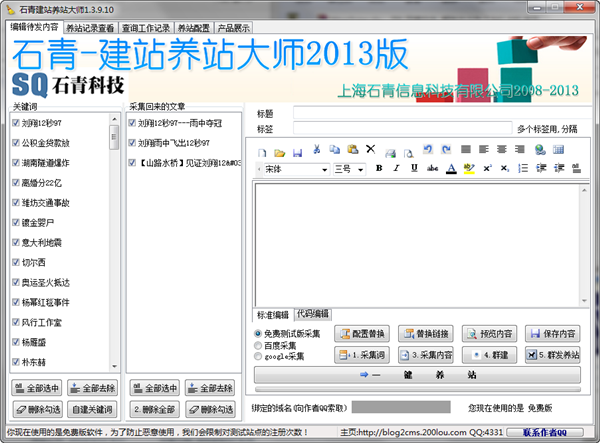The height and width of the screenshot is (443, 600).
Task: Align text left
Action: 484,149
